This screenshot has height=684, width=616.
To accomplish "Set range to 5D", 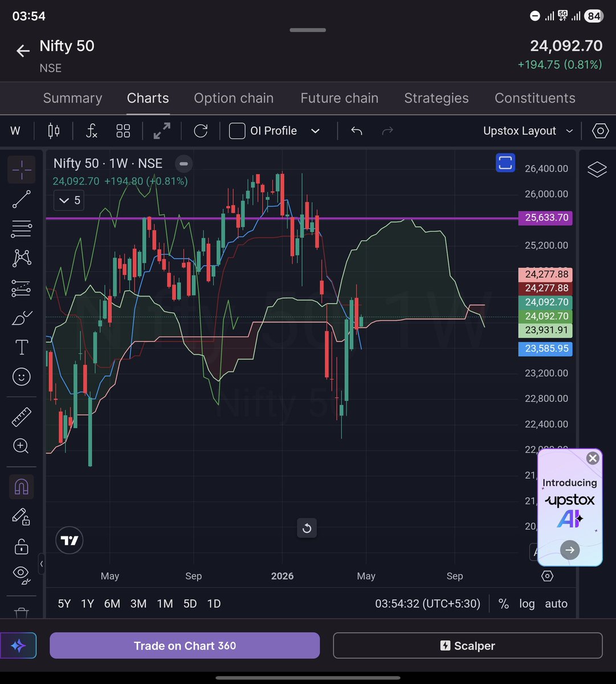I will coord(190,604).
